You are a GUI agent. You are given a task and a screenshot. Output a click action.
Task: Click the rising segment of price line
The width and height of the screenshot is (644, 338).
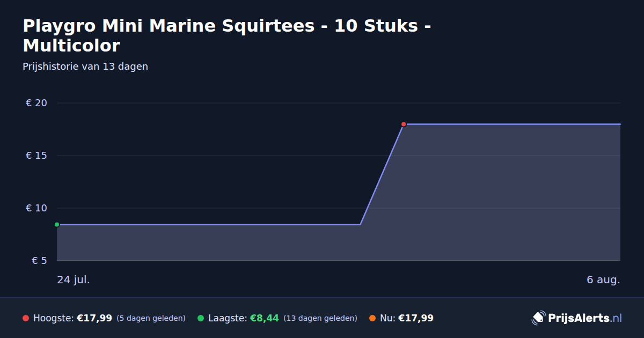[382, 174]
